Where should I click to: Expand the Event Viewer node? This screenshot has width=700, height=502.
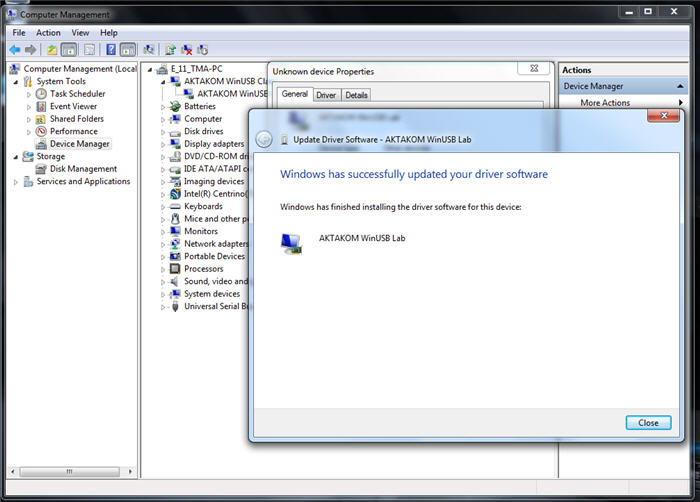(x=29, y=107)
